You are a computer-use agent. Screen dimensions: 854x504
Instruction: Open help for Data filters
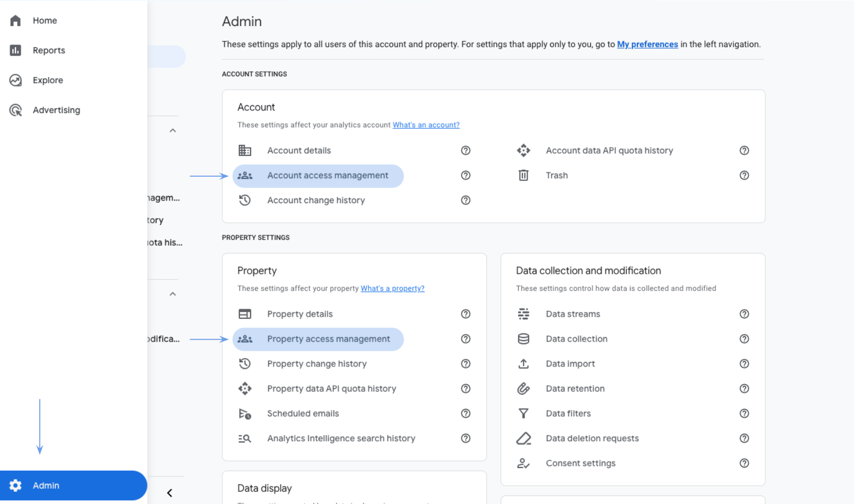744,414
